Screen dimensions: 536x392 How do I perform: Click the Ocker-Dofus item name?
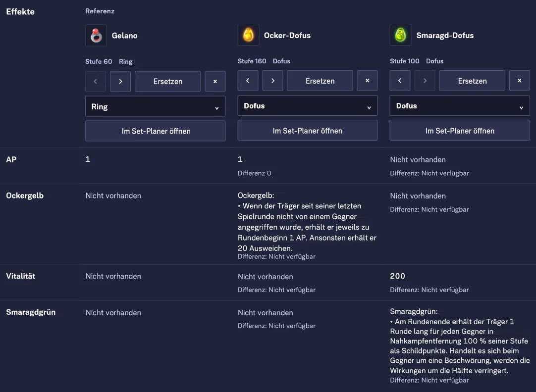287,35
